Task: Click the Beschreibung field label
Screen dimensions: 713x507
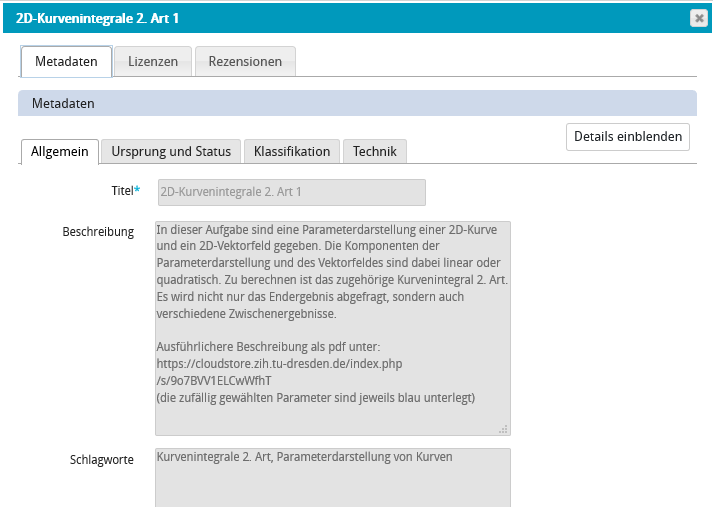Action: (98, 232)
